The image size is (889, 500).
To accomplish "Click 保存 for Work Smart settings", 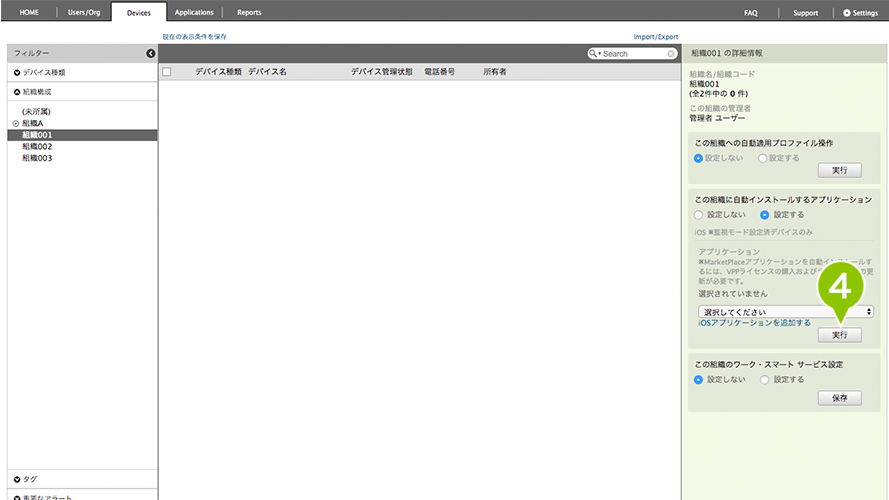I will [x=840, y=398].
